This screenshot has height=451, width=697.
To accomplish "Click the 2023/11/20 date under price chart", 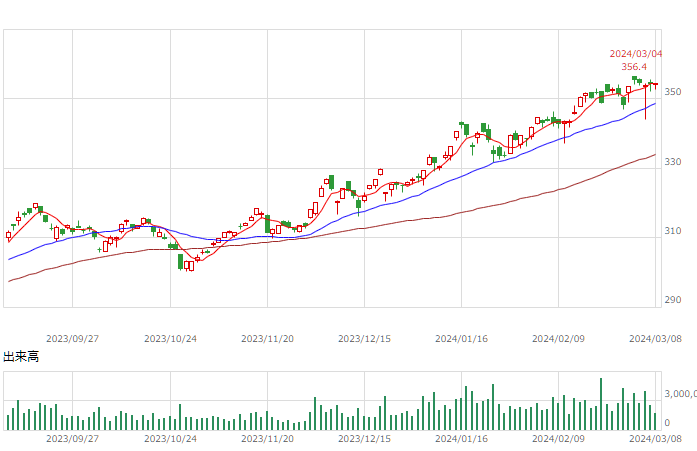I will click(267, 339).
